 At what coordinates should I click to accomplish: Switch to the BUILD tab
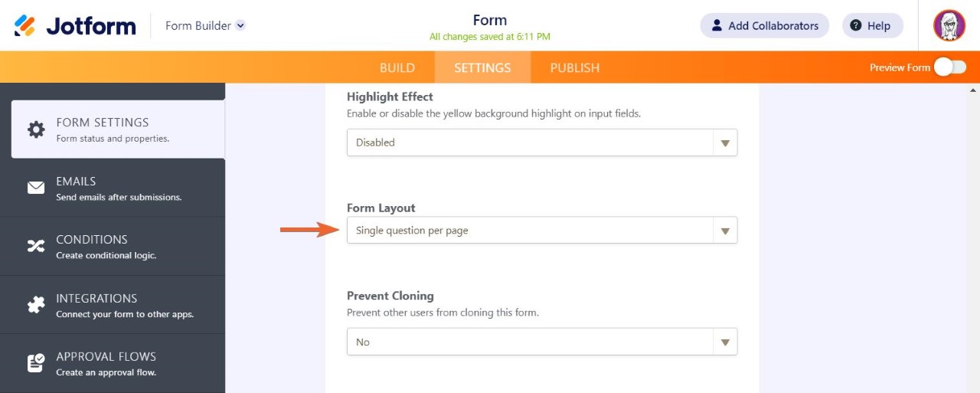(397, 67)
